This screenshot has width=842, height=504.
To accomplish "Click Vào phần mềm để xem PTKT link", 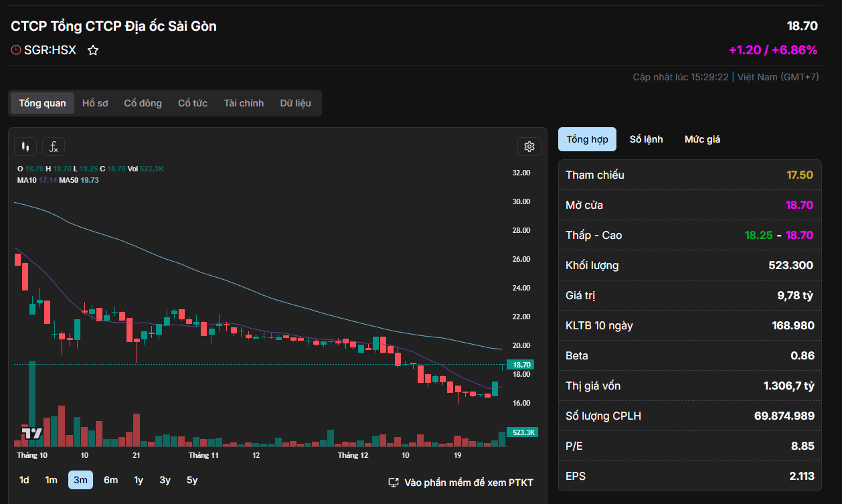I will click(469, 482).
